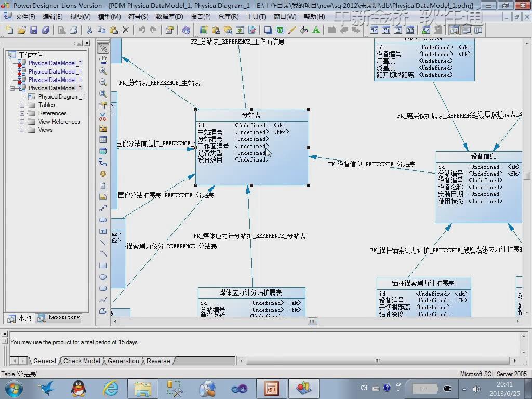Open the 帮助(H) menu

[314, 17]
